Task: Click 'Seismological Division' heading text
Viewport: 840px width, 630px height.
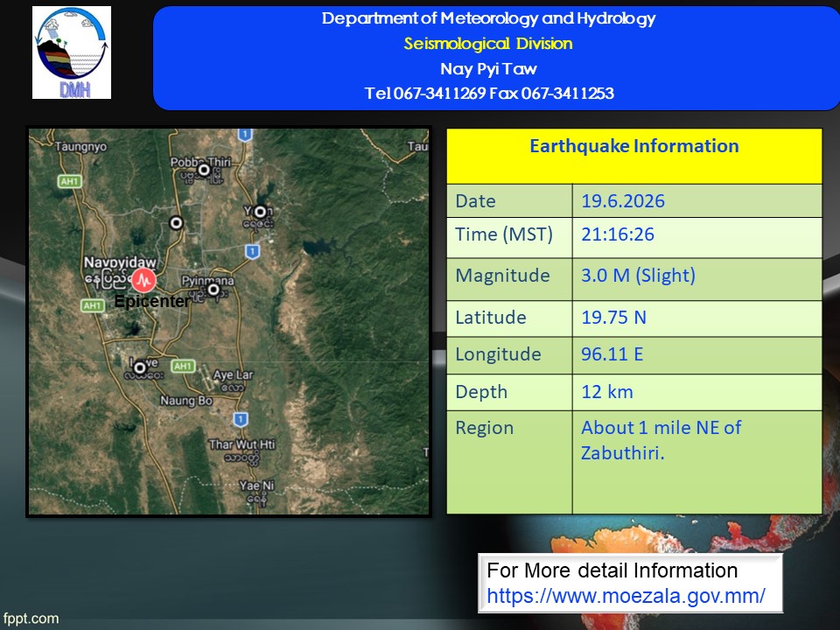Action: 488,44
